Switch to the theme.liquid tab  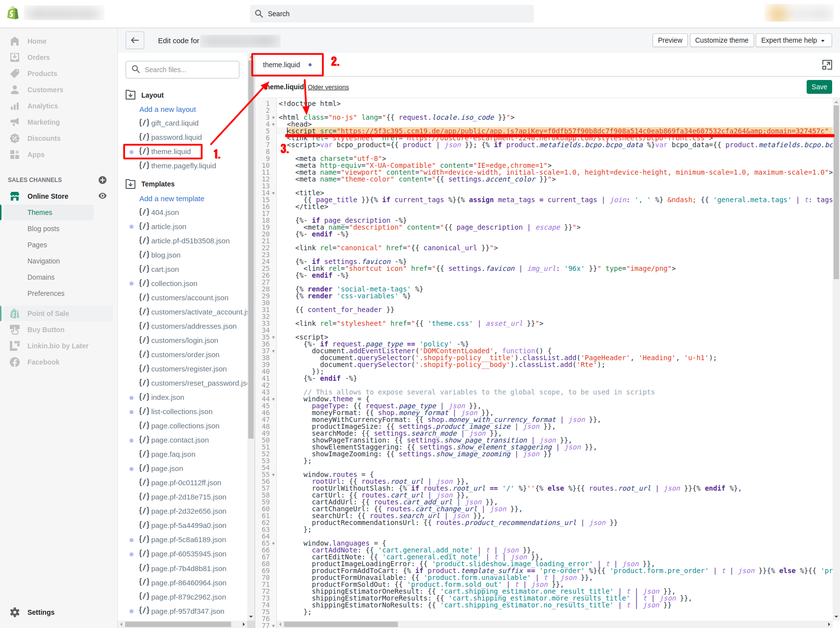(282, 64)
